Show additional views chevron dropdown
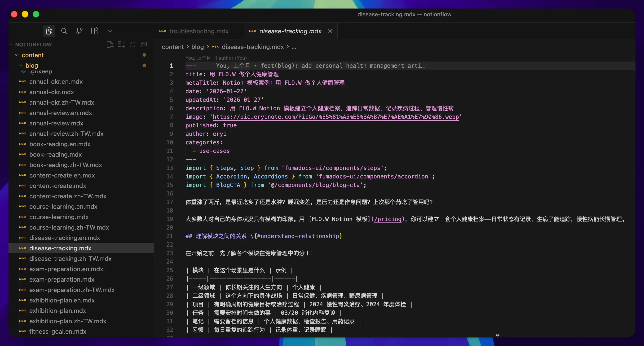 click(x=110, y=31)
